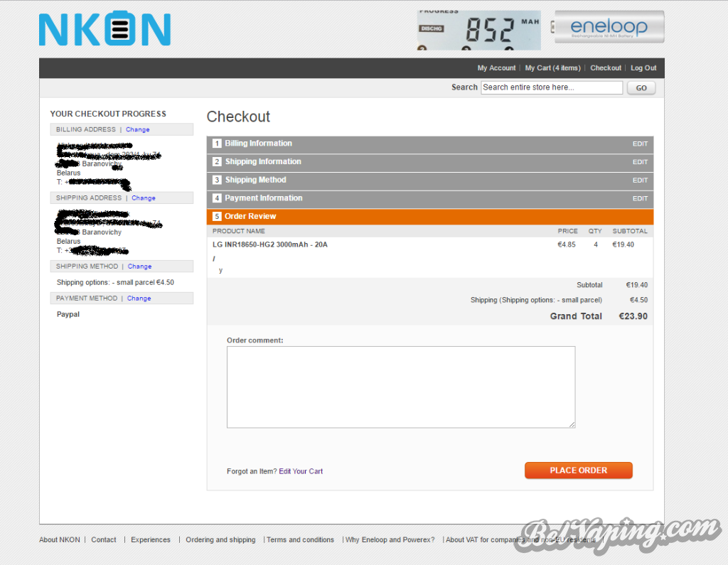728x565 pixels.
Task: Change the billing address
Action: click(x=137, y=129)
